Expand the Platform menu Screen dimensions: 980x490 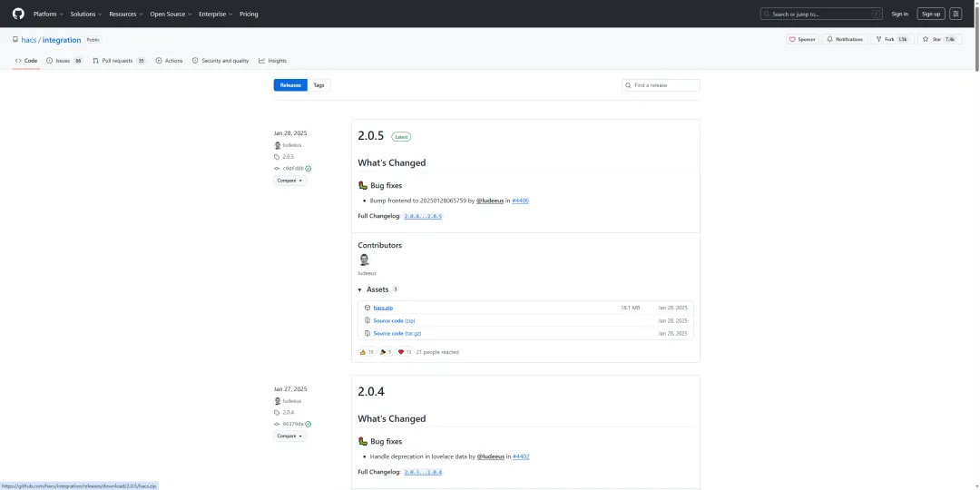click(47, 14)
